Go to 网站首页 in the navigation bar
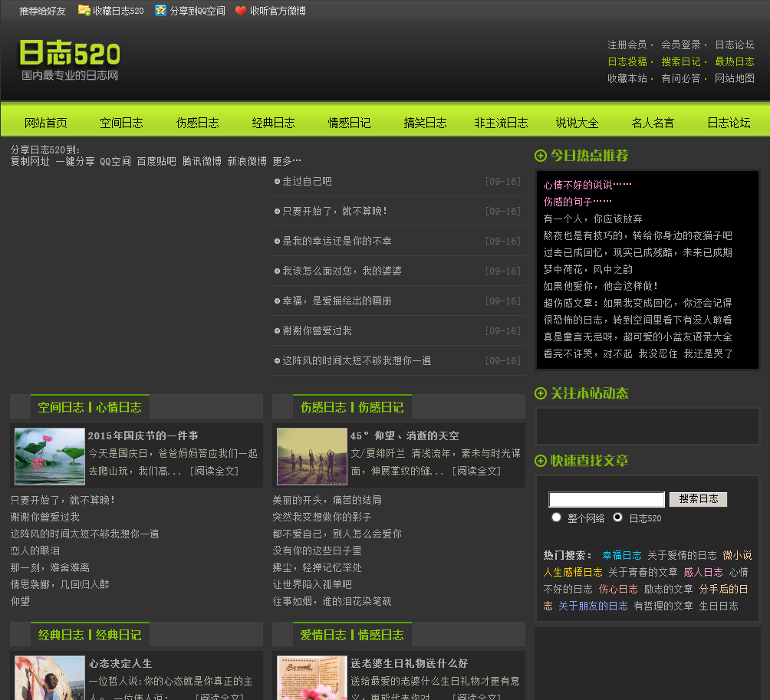Screen dimensions: 770x700 click(x=46, y=123)
